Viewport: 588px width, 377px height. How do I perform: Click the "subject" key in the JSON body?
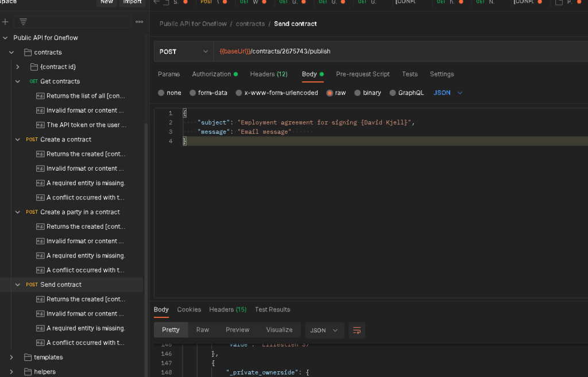pyautogui.click(x=214, y=122)
